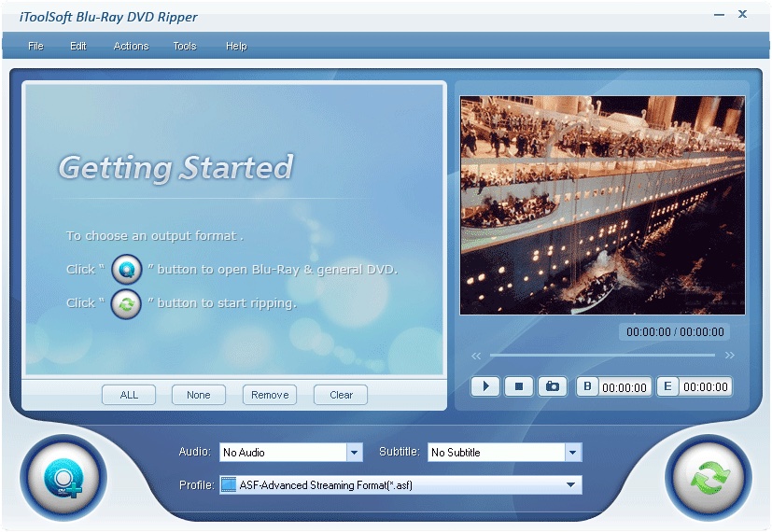Open the Help menu

click(x=236, y=46)
